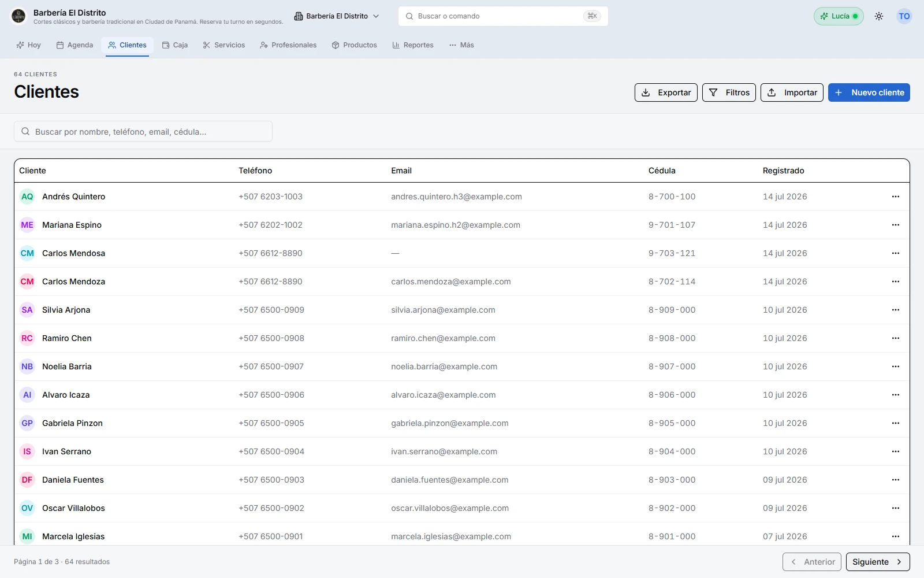Open row actions for Ivan Serrano
Screen dimensions: 924x578
point(896,451)
